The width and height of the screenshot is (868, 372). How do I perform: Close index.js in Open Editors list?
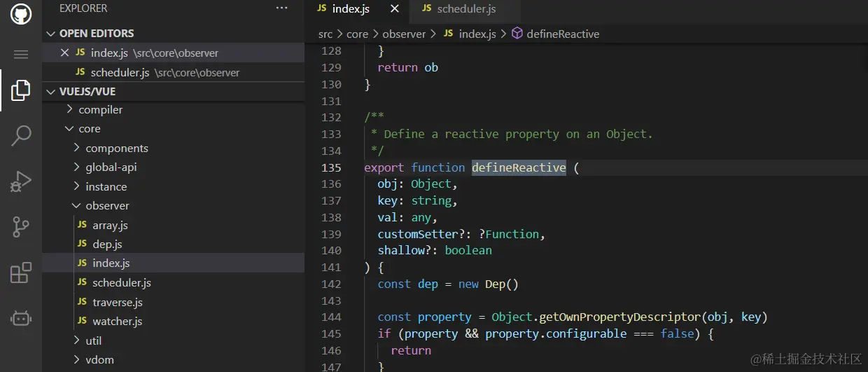[65, 53]
